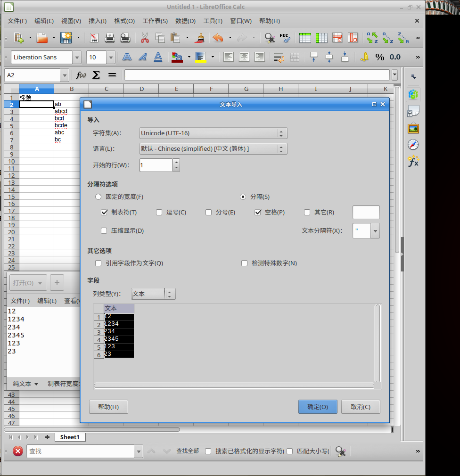Open the 插入(I) menu

pos(98,21)
